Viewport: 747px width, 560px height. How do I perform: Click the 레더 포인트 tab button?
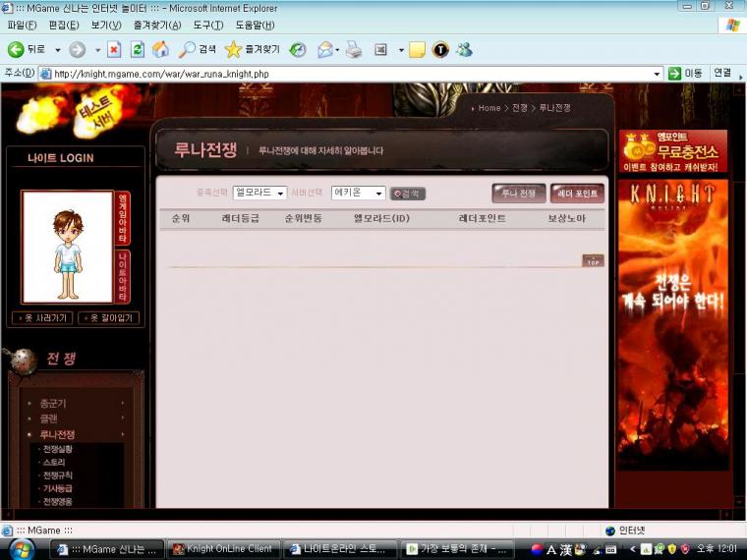(577, 193)
